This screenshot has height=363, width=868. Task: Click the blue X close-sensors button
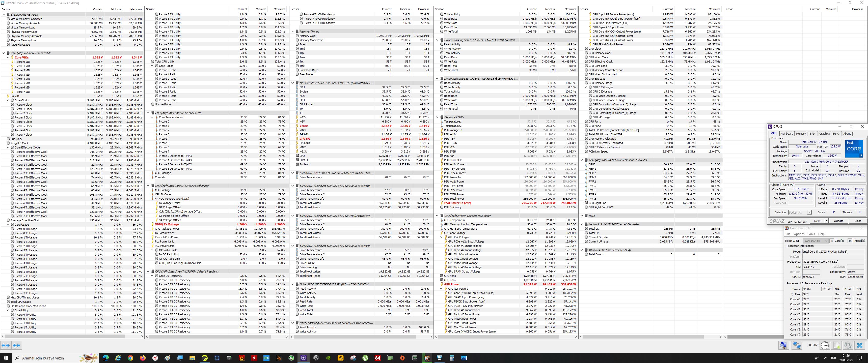click(860, 345)
